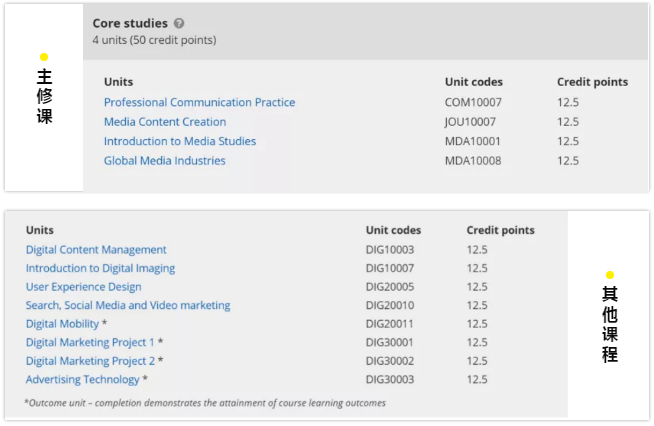Open the Advertising Technology unit

[83, 380]
